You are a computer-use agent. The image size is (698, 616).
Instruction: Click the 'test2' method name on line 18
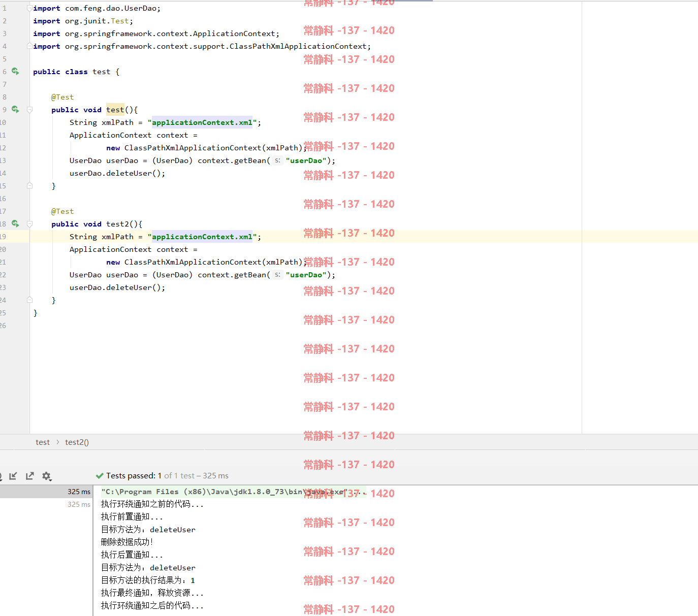tap(118, 224)
